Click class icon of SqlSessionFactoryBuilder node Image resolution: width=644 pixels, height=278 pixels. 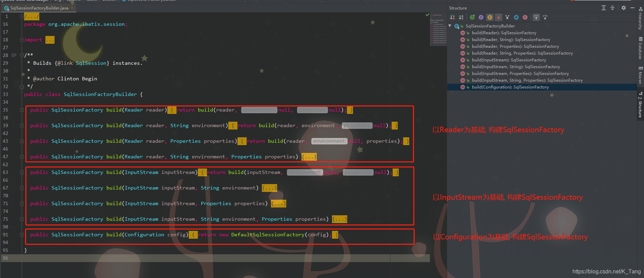pos(457,26)
